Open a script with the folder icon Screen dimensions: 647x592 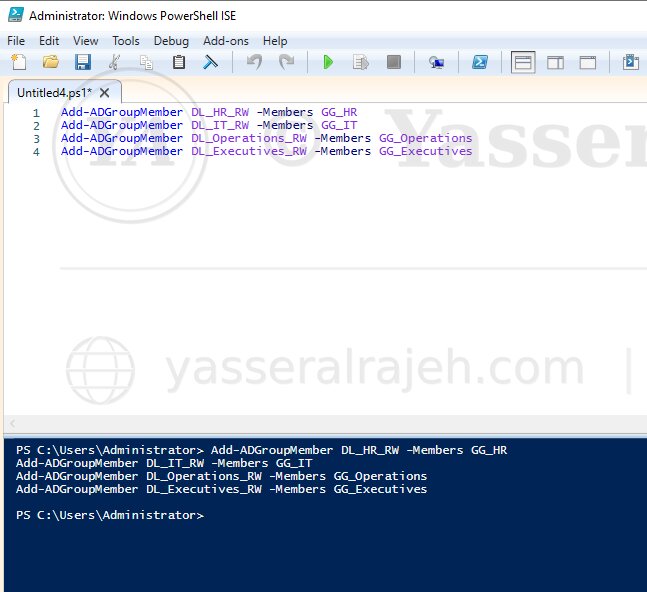(51, 62)
